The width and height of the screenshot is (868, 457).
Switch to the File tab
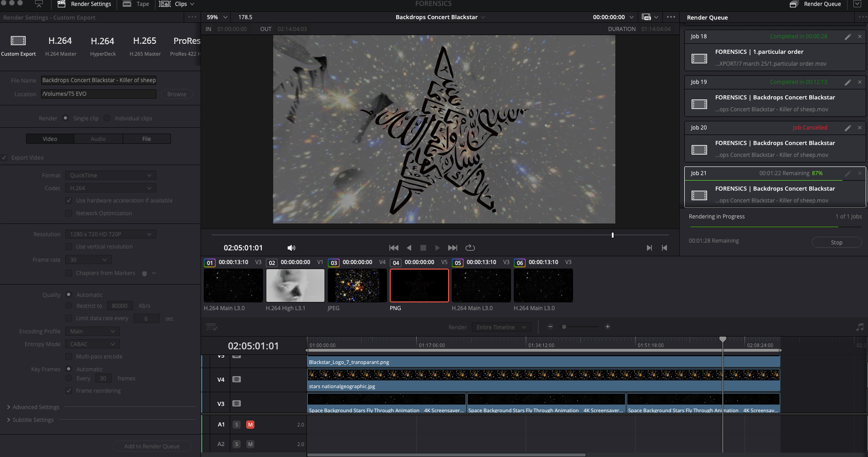click(x=147, y=139)
